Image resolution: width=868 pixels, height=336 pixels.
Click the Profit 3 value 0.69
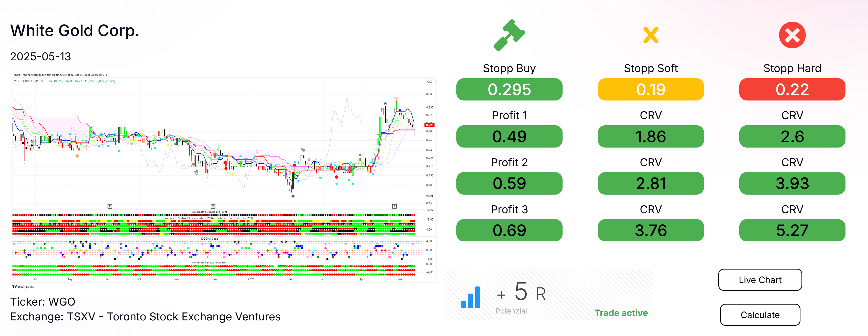click(509, 230)
